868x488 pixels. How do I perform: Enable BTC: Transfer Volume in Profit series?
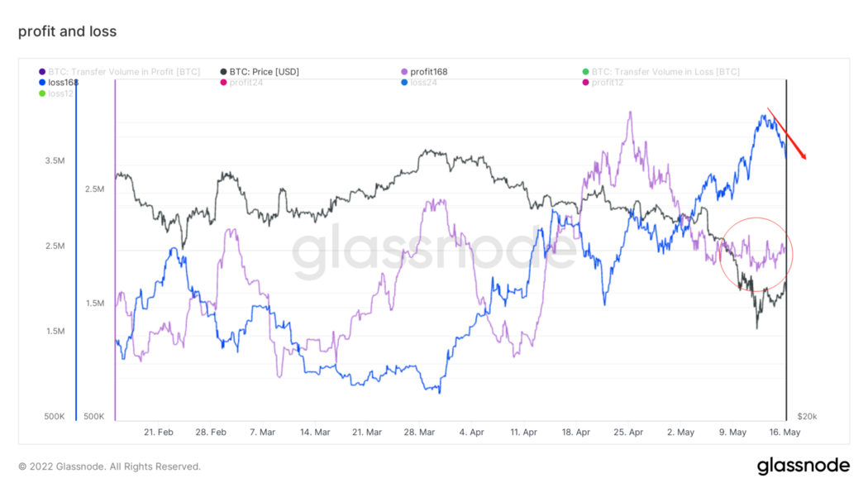[x=125, y=72]
